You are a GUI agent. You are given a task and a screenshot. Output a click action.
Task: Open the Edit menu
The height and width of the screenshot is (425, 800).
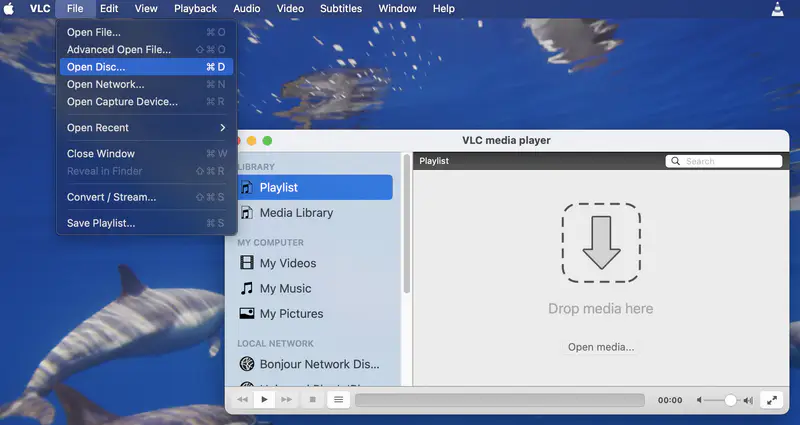coord(109,9)
